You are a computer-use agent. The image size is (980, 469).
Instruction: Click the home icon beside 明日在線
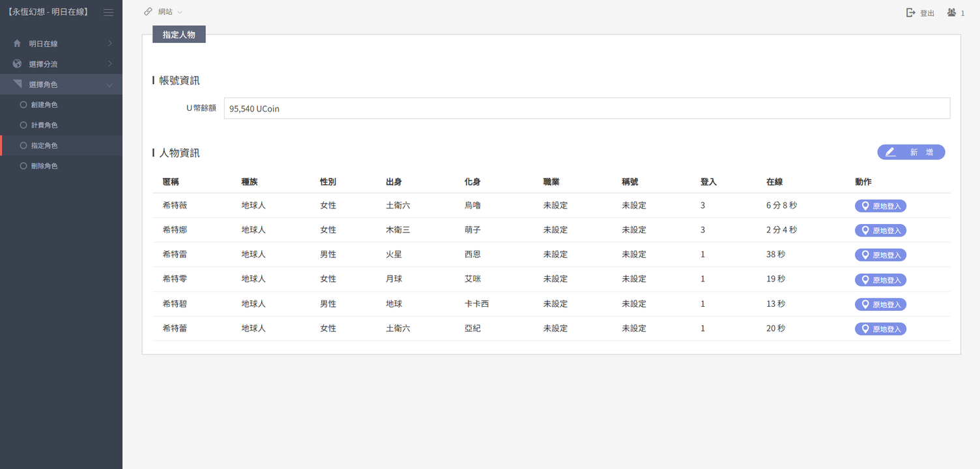coord(17,44)
